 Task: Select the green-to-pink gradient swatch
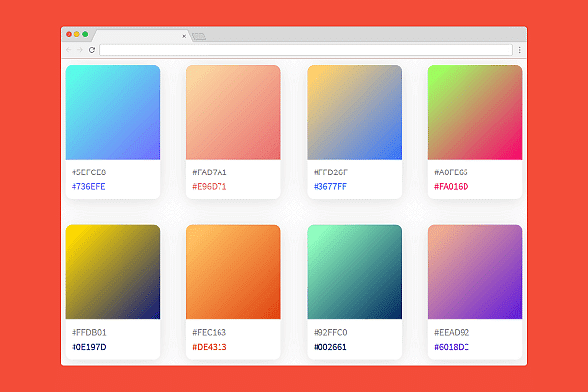(x=475, y=112)
